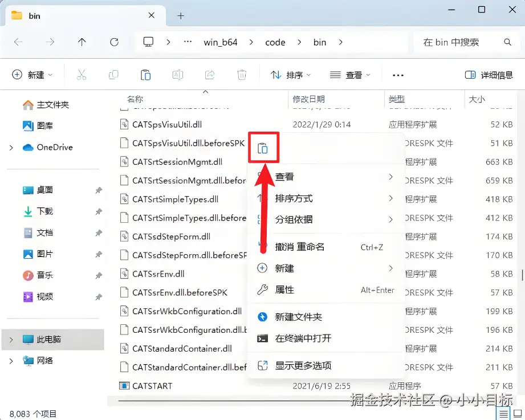
Task: Open chevron dropdown after code breadcrumb
Action: (299, 42)
